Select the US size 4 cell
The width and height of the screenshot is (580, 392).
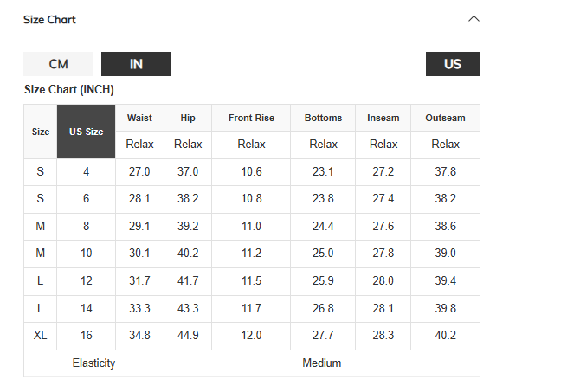[x=87, y=172]
